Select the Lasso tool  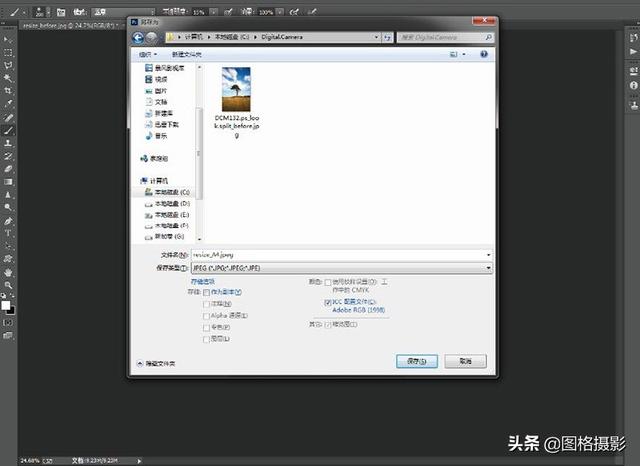click(x=7, y=65)
